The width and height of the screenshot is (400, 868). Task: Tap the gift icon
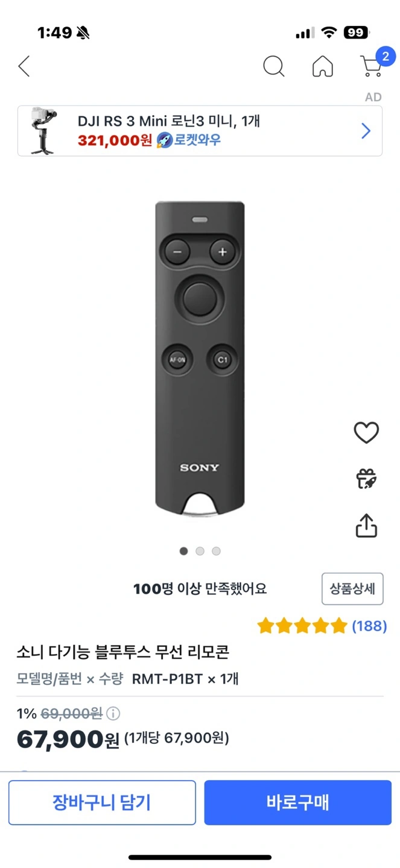366,479
